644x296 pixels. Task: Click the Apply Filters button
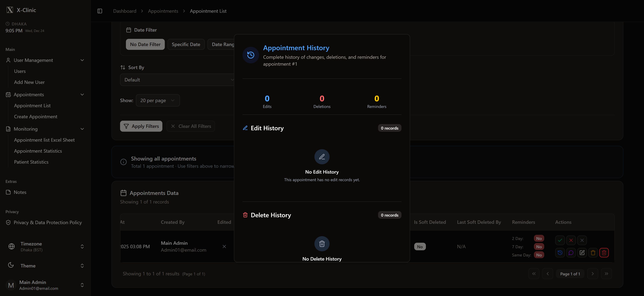pyautogui.click(x=141, y=126)
